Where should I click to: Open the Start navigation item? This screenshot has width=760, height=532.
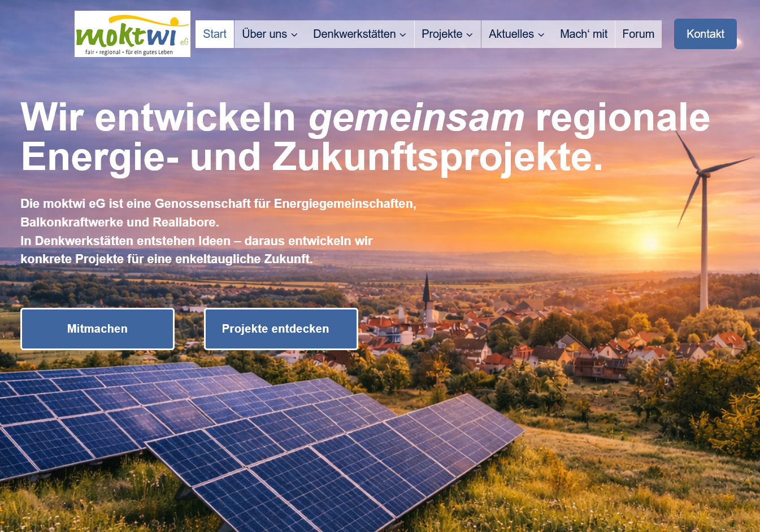(x=215, y=34)
